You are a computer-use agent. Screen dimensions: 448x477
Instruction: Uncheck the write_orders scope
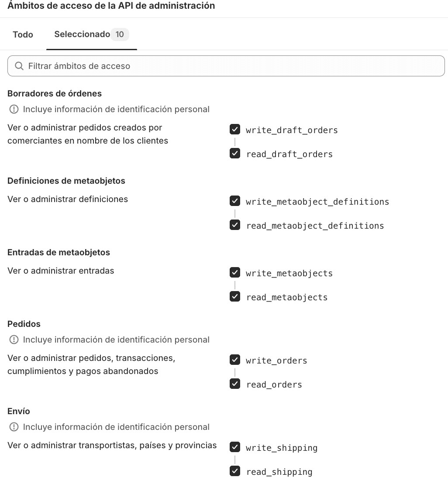tap(235, 360)
